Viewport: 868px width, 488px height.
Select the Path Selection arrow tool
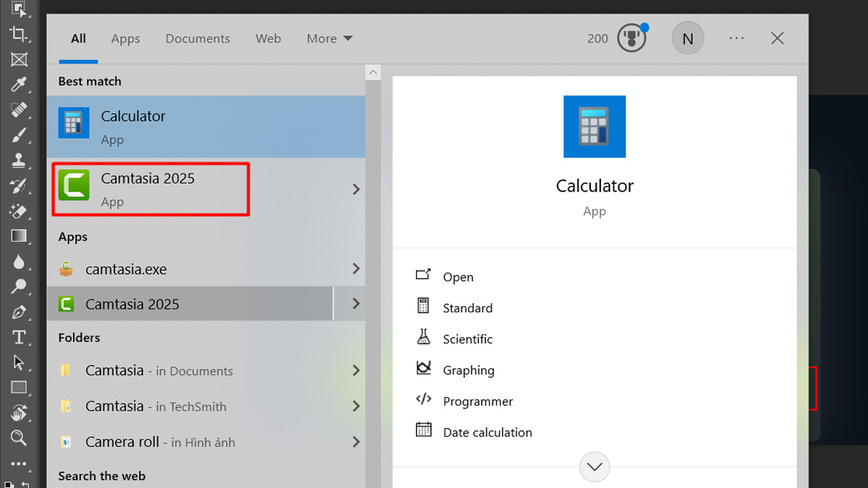click(19, 362)
